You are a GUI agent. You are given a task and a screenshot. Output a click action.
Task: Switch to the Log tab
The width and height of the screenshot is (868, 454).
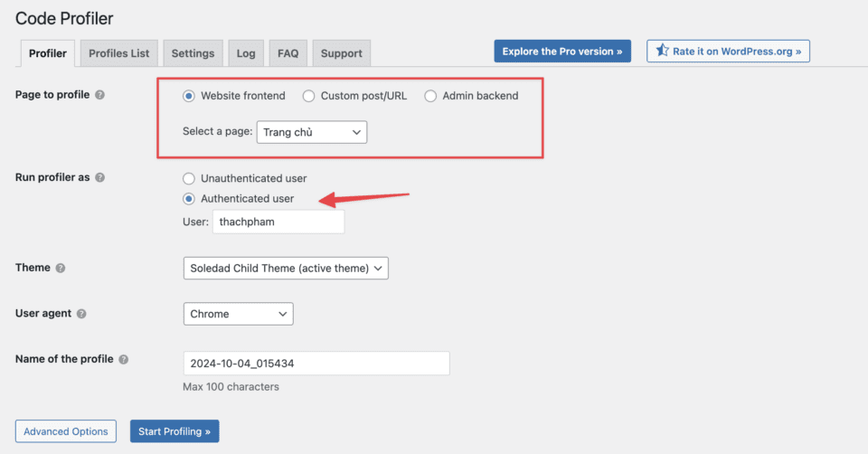tap(246, 53)
